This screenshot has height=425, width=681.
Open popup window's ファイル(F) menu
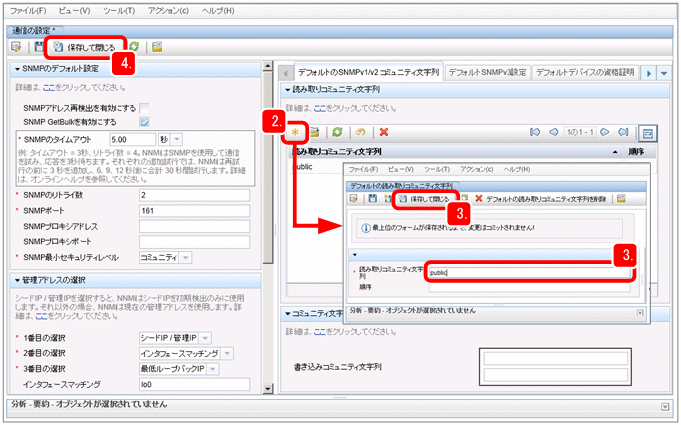pyautogui.click(x=363, y=169)
